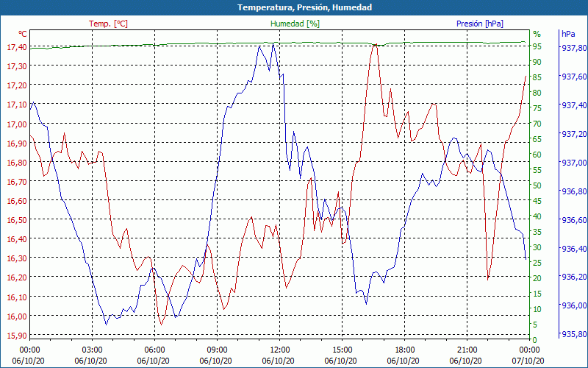Select the green Humedad [%] legend label
The image size is (588, 368).
(295, 24)
